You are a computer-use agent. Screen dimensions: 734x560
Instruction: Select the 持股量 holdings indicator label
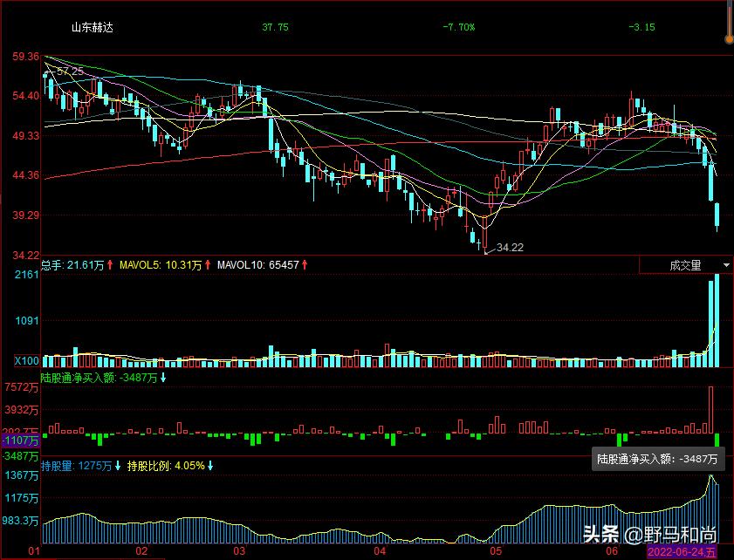tap(58, 465)
